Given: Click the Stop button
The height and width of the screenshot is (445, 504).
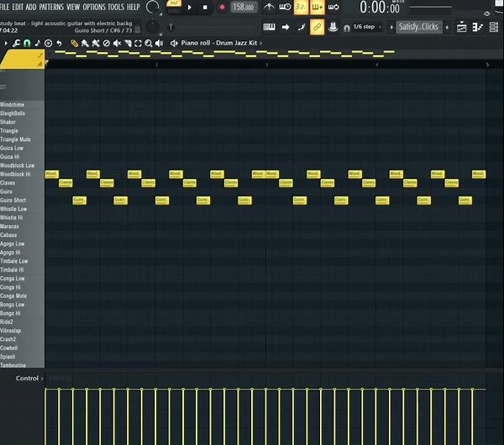Looking at the screenshot, I should coord(205,7).
